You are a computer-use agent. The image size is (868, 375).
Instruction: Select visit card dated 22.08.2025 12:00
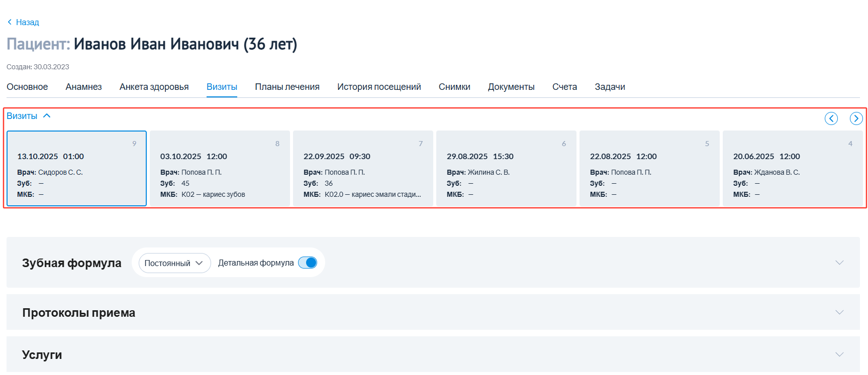click(x=649, y=169)
